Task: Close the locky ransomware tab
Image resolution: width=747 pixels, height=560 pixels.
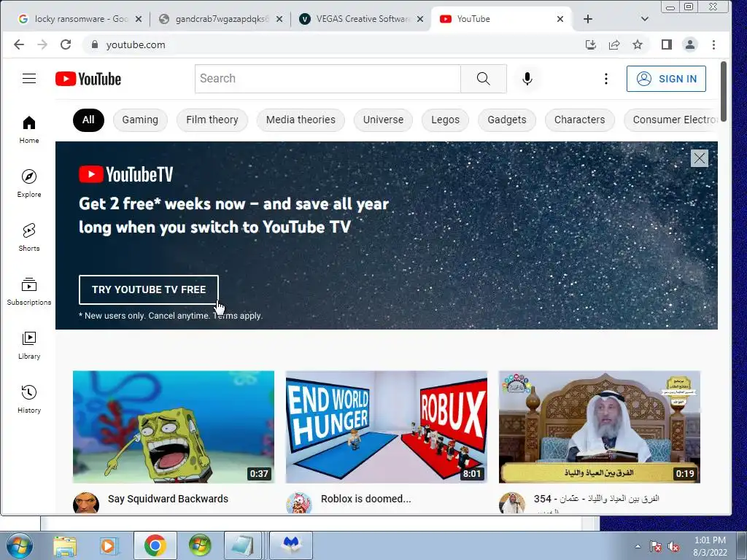Action: click(x=139, y=19)
